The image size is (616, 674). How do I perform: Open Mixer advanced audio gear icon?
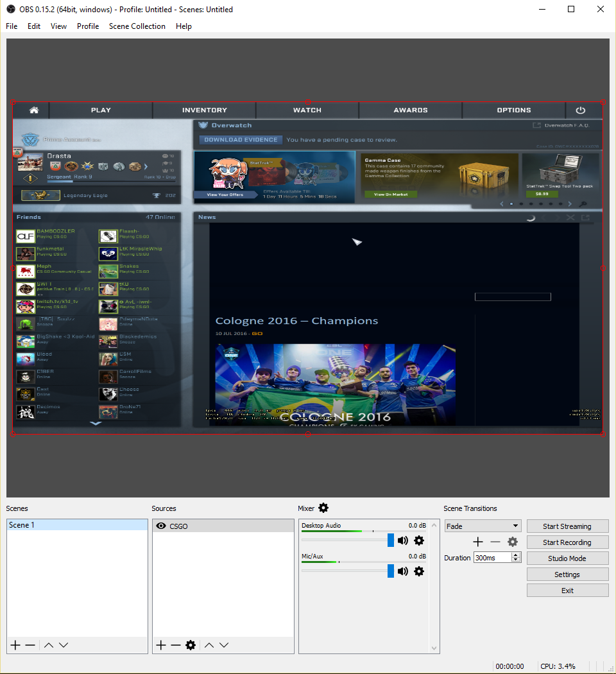coord(323,508)
